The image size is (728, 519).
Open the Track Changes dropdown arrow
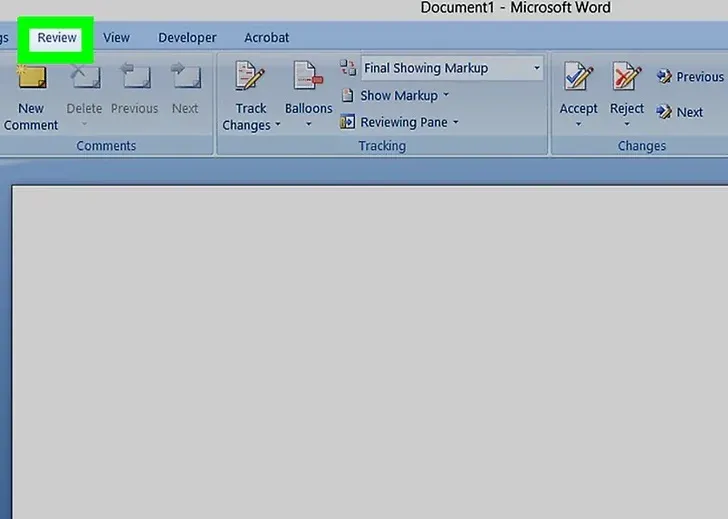pyautogui.click(x=278, y=124)
